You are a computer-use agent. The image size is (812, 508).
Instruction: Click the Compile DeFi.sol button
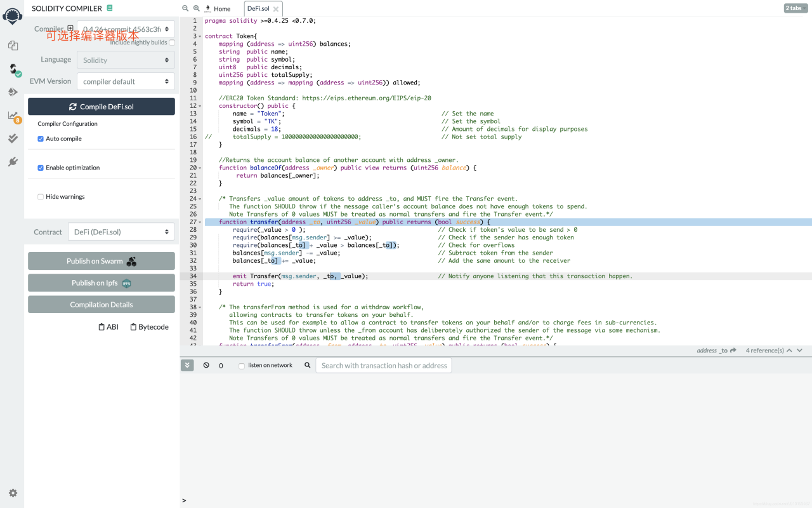[x=101, y=107]
